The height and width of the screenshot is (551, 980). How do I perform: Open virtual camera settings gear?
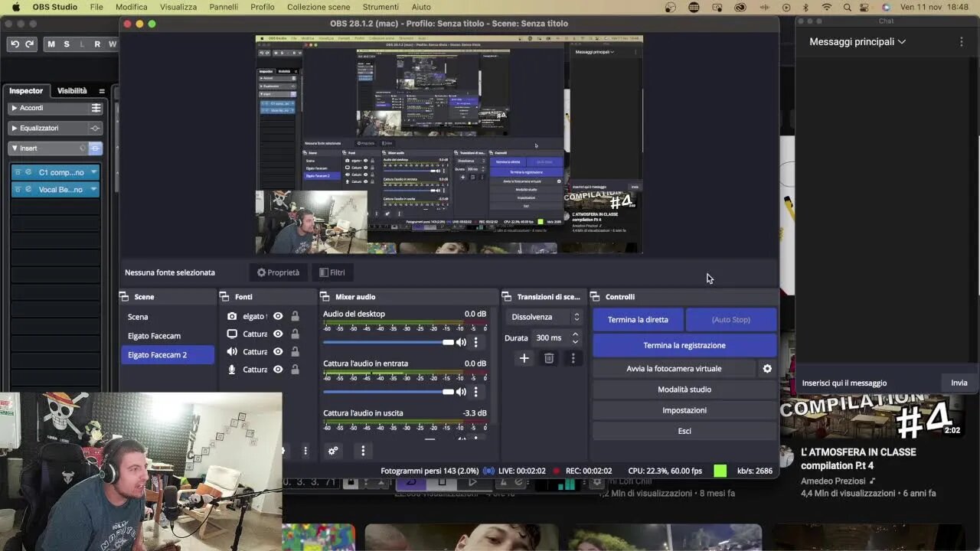tap(767, 369)
